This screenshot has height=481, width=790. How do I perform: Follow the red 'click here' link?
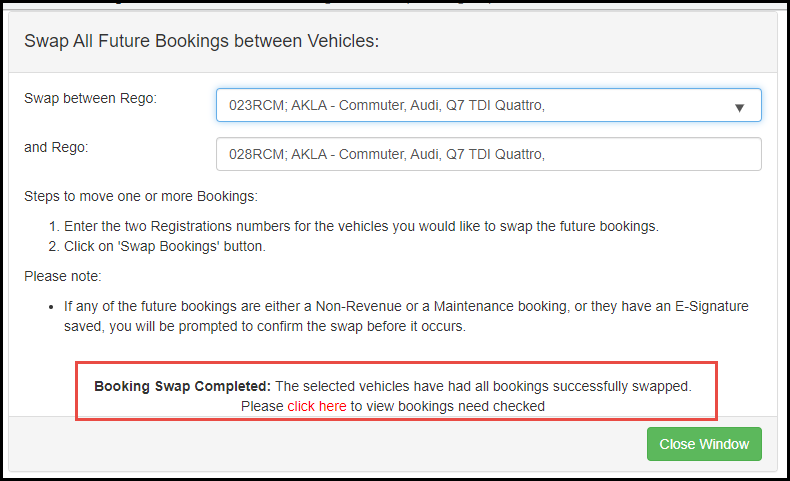tap(317, 406)
